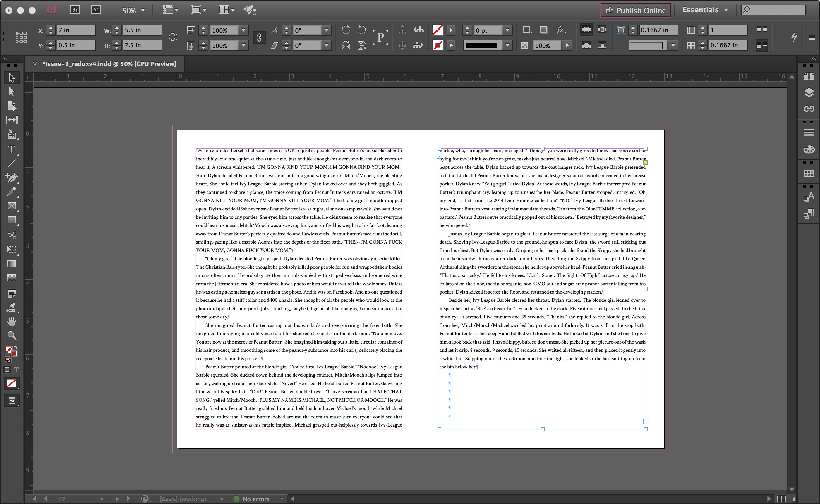Choose the Hand tool
Viewport: 820px width, 504px height.
pyautogui.click(x=12, y=321)
